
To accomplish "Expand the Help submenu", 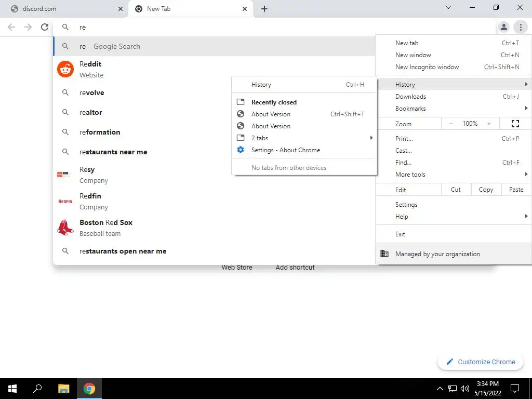I will [x=454, y=217].
